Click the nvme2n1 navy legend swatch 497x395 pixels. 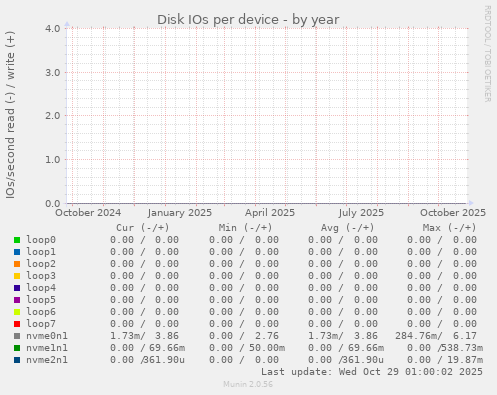[17, 360]
